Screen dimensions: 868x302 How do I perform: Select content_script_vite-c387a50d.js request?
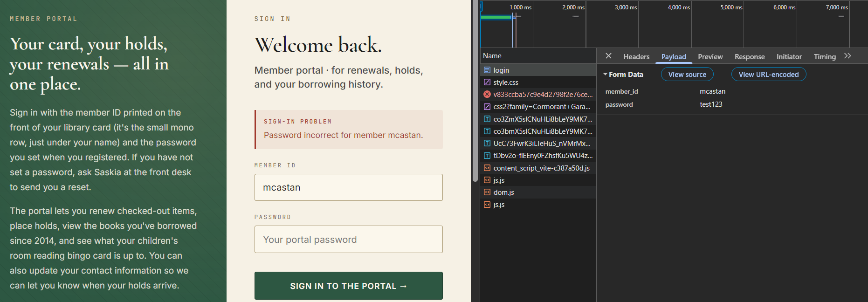[x=538, y=168]
